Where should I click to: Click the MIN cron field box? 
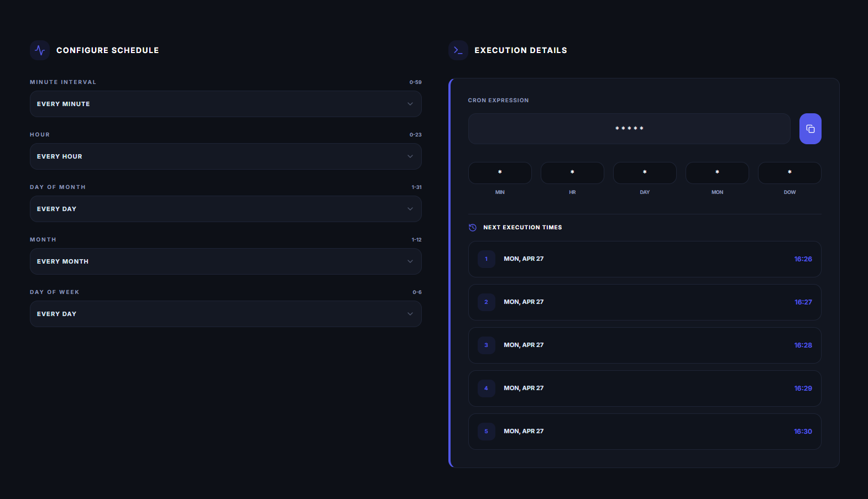coord(500,173)
